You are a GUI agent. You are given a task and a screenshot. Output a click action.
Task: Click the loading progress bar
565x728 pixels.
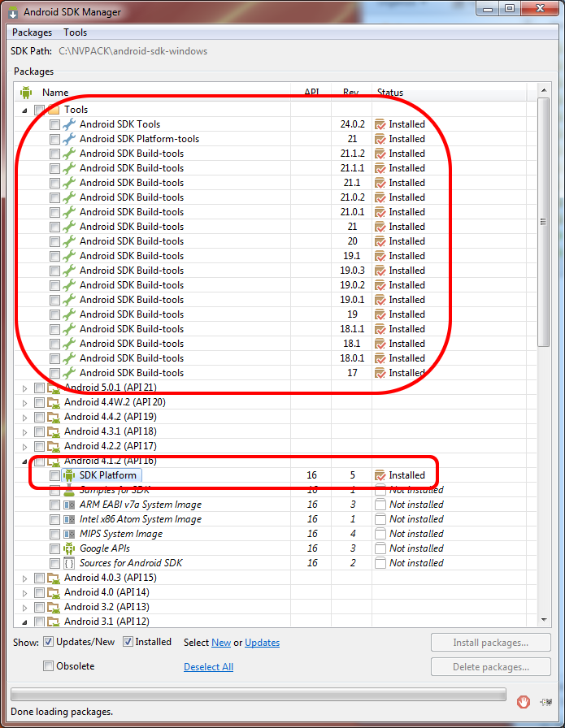[x=259, y=694]
